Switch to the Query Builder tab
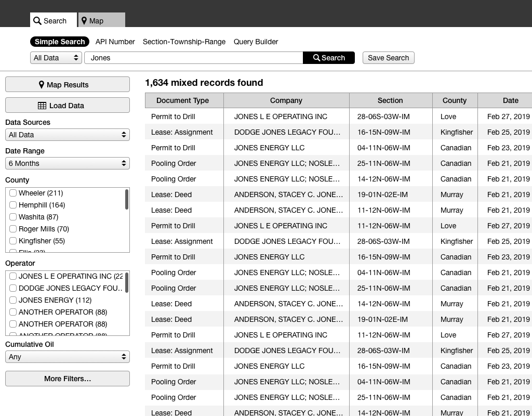532x416 pixels. (256, 42)
